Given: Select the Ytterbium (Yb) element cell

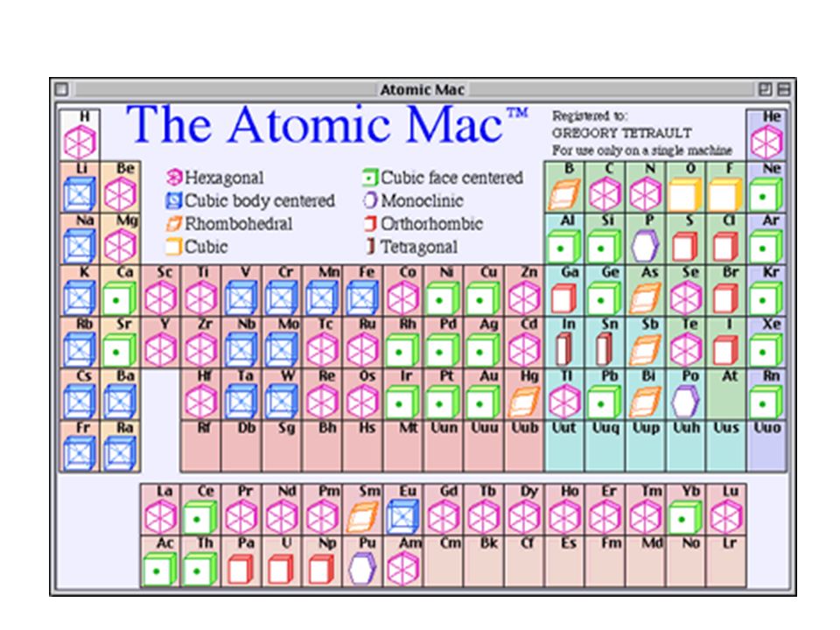Looking at the screenshot, I should [686, 510].
